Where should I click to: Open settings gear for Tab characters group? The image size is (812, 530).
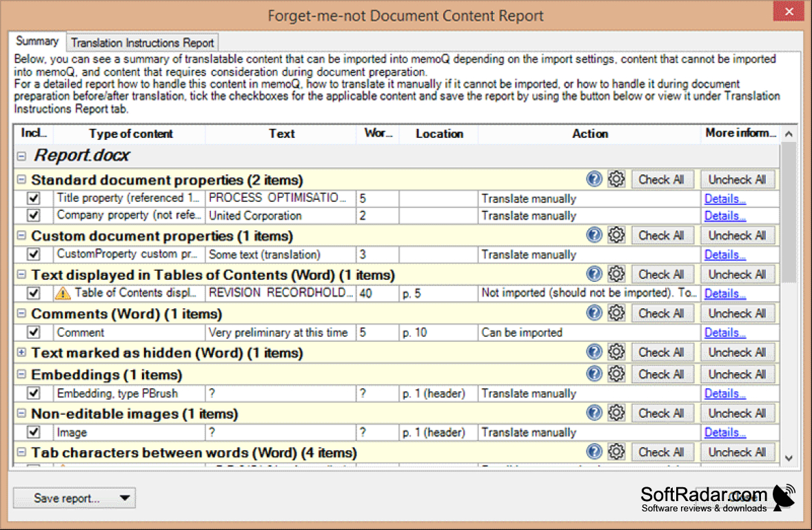coord(616,452)
